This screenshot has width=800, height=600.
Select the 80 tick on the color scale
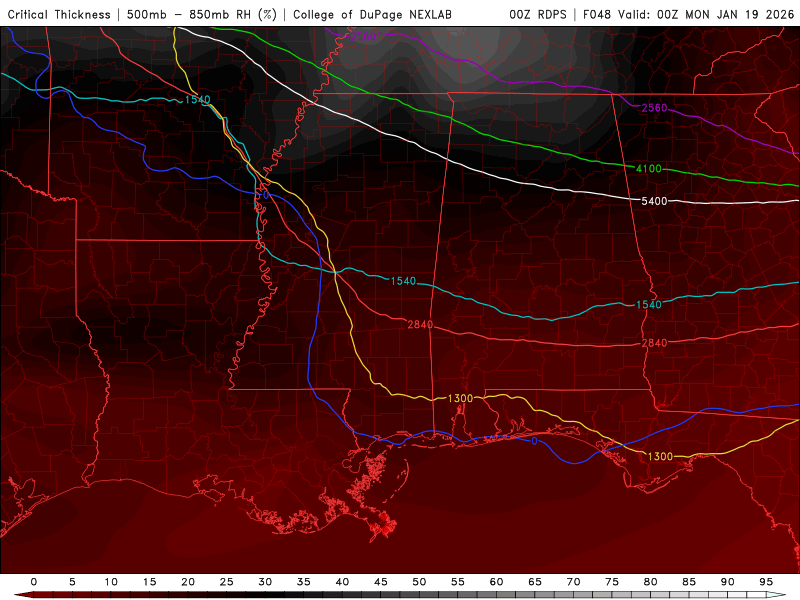[651, 582]
